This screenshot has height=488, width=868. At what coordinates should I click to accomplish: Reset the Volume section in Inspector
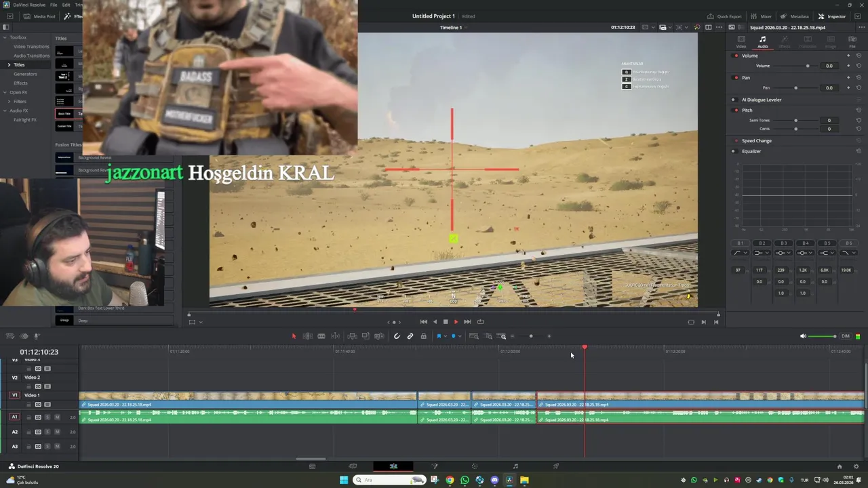859,56
